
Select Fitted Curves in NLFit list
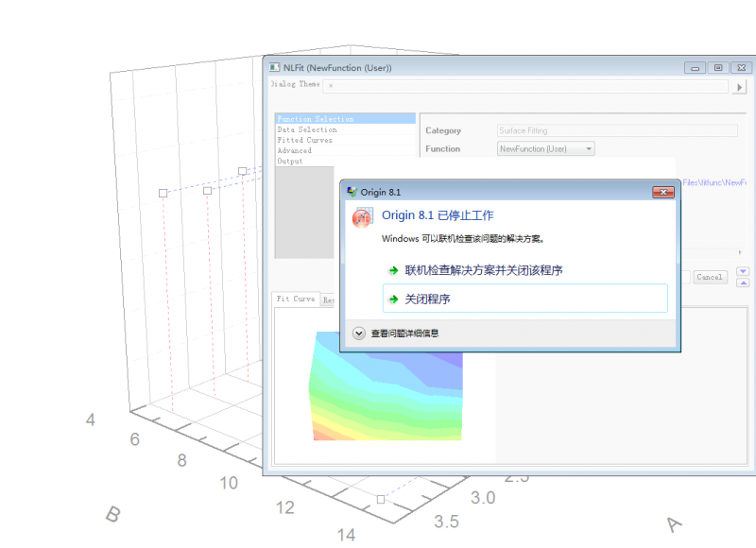345,140
